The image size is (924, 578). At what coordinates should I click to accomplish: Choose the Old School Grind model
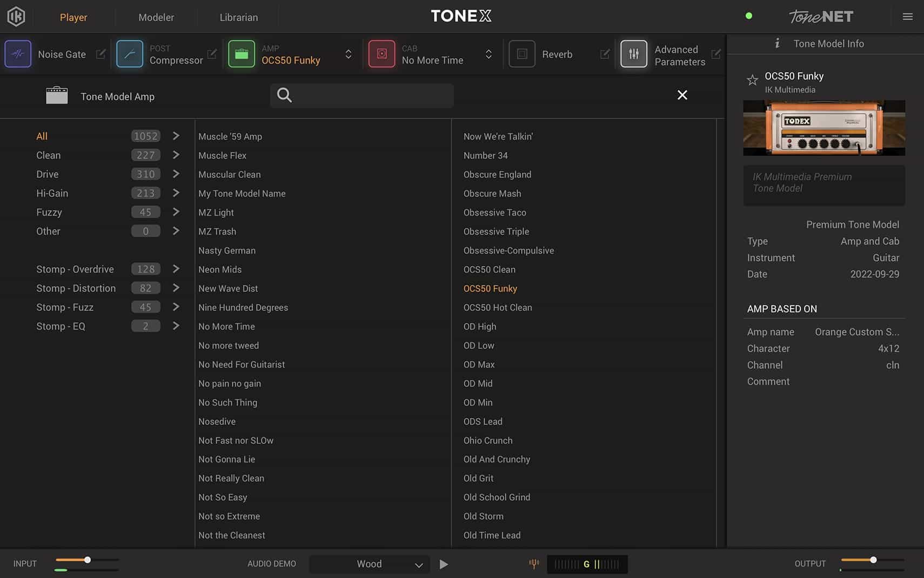[497, 497]
